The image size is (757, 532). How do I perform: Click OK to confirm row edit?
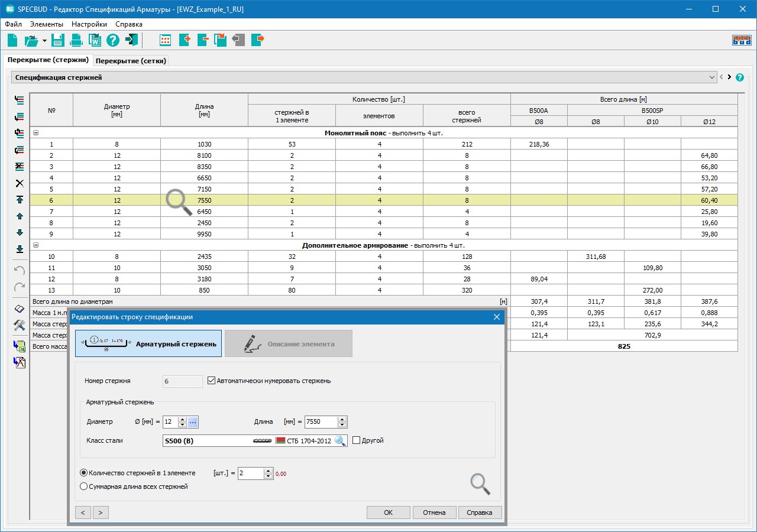[x=388, y=512]
